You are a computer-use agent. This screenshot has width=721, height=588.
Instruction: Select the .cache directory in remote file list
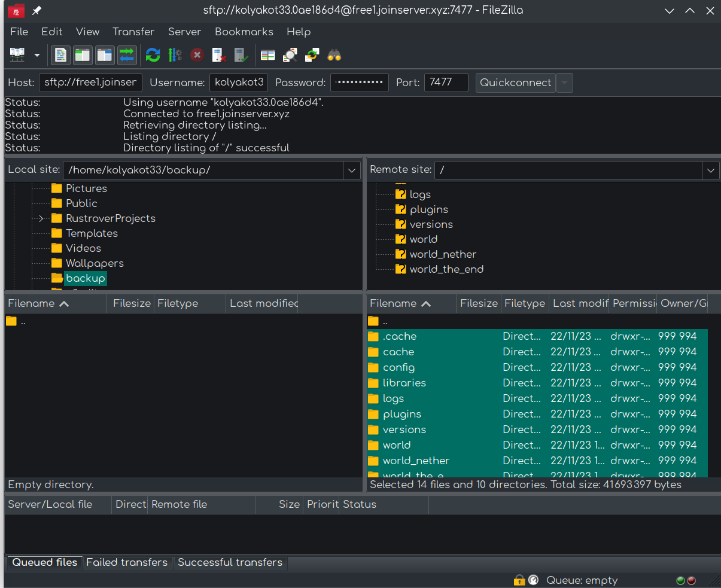pos(537,337)
